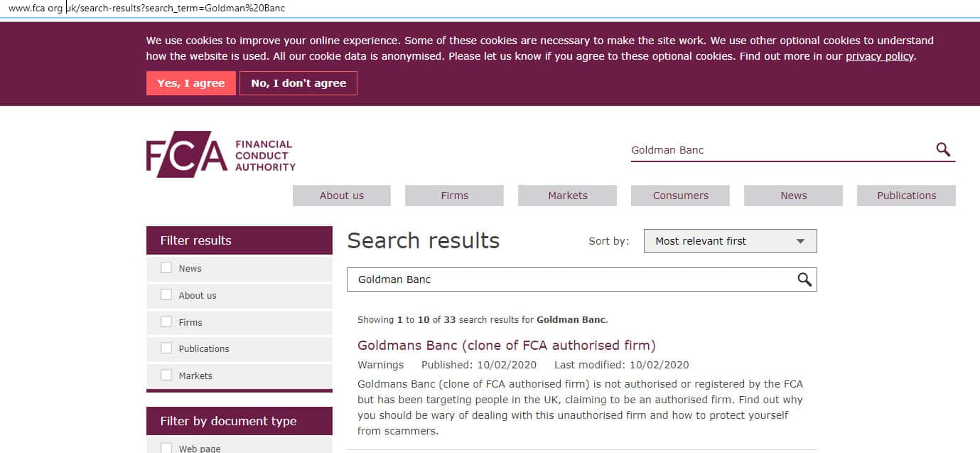
Task: Open the Consumers navigation menu
Action: tap(680, 196)
